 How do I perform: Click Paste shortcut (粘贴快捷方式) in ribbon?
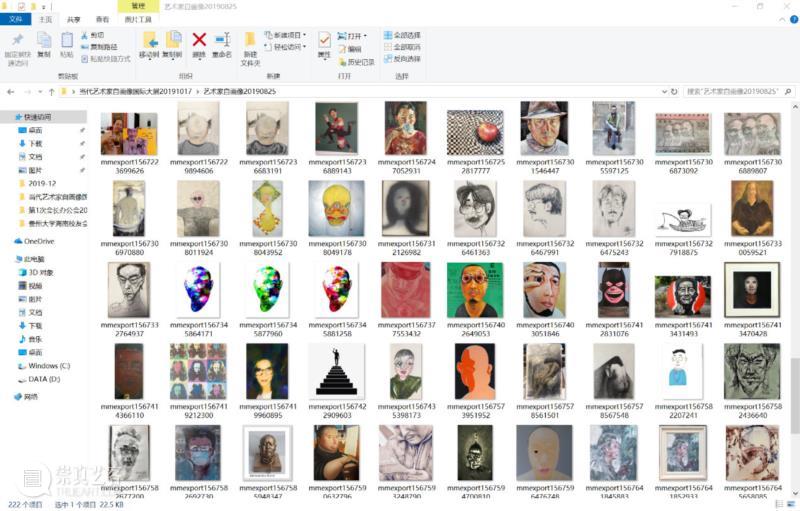pyautogui.click(x=106, y=59)
